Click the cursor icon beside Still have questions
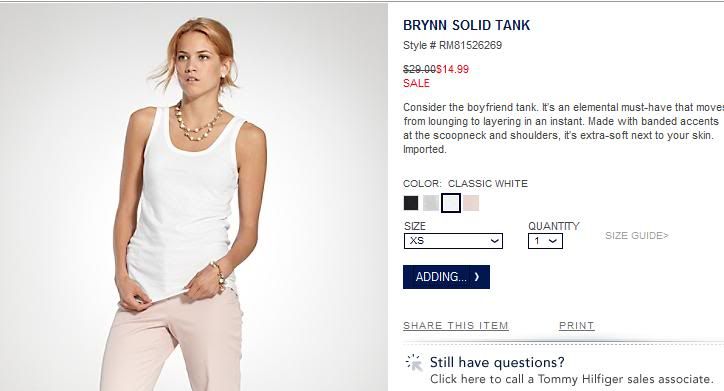The height and width of the screenshot is (391, 724). click(x=414, y=363)
